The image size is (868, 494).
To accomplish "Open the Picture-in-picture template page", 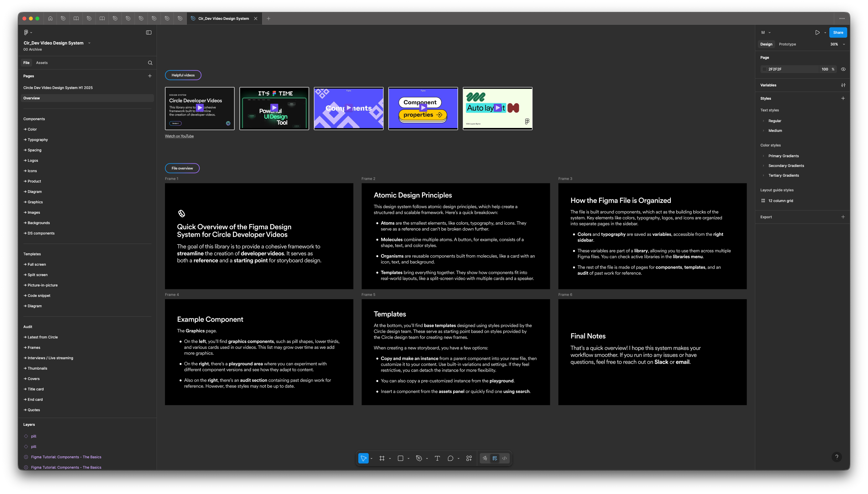I will point(40,285).
